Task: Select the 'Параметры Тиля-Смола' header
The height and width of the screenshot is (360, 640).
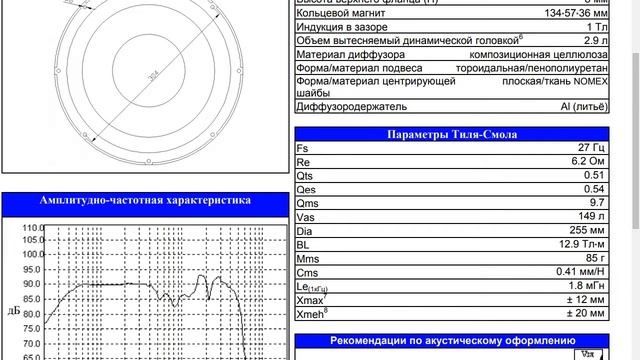Action: 452,134
